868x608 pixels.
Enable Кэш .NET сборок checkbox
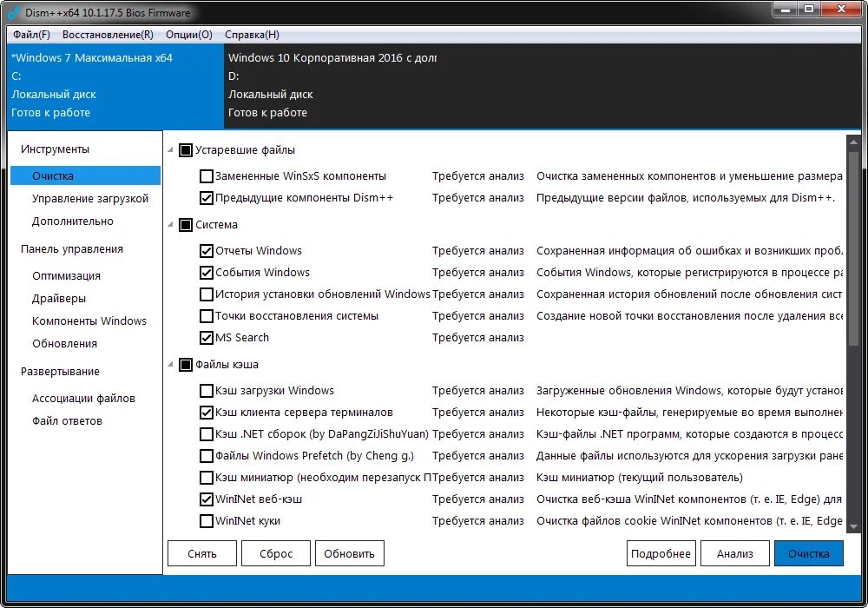206,434
